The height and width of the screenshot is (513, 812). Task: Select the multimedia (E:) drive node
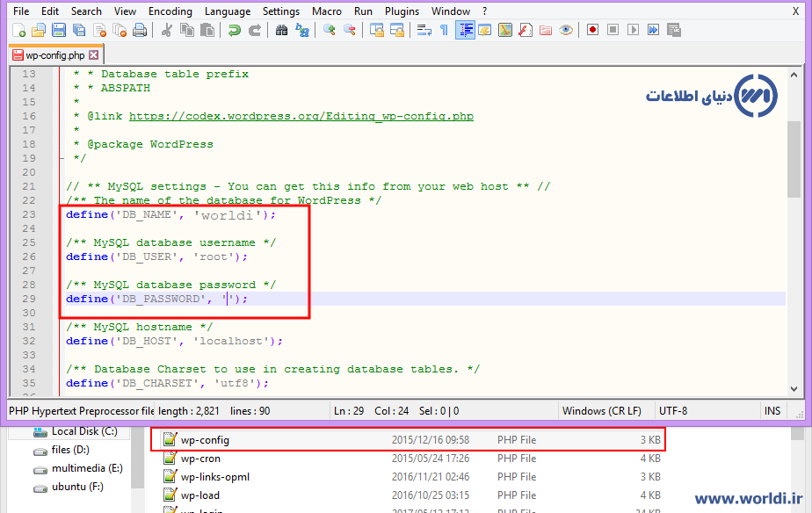[x=85, y=468]
